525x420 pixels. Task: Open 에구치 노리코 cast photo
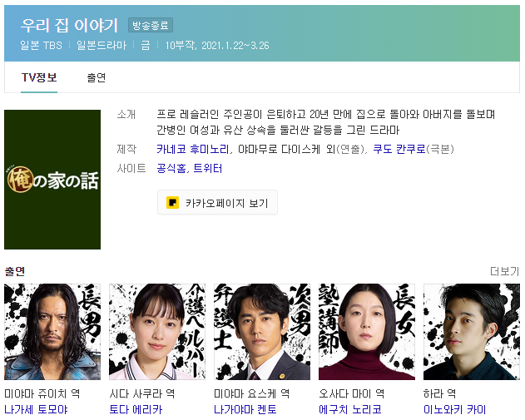tap(367, 332)
